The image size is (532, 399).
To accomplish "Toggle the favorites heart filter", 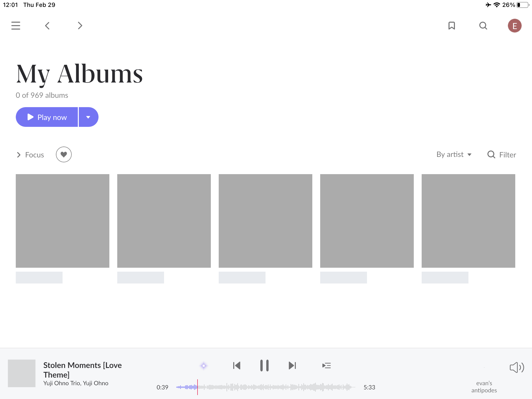I will (64, 154).
